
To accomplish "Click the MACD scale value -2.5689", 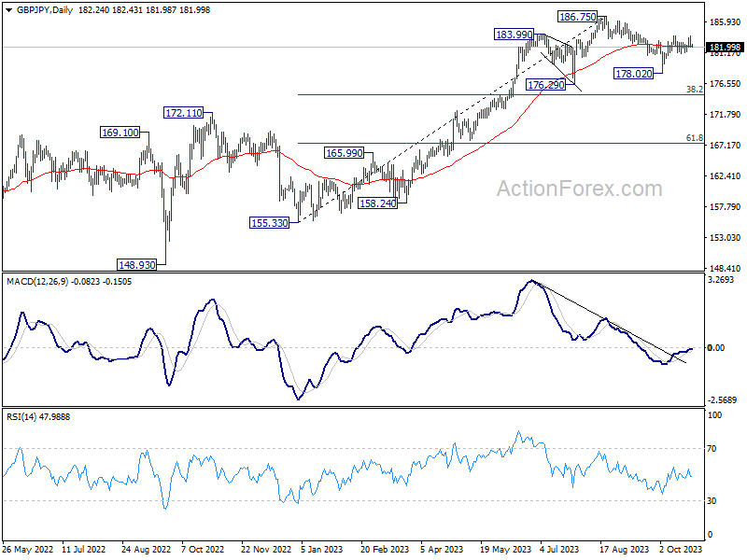I will pos(722,399).
